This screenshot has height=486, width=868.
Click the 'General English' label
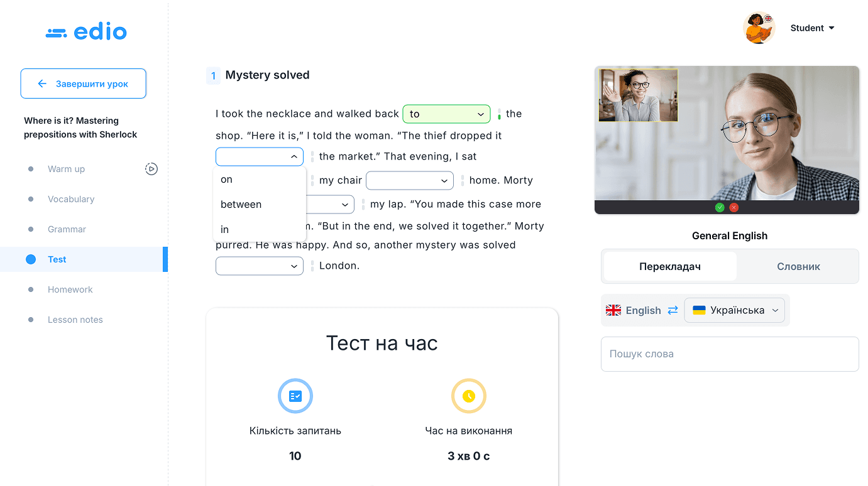tap(730, 236)
